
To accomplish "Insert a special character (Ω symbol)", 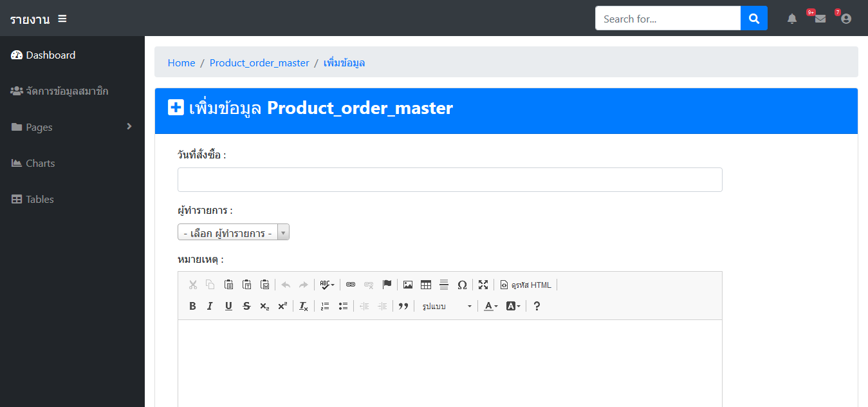I will [461, 284].
